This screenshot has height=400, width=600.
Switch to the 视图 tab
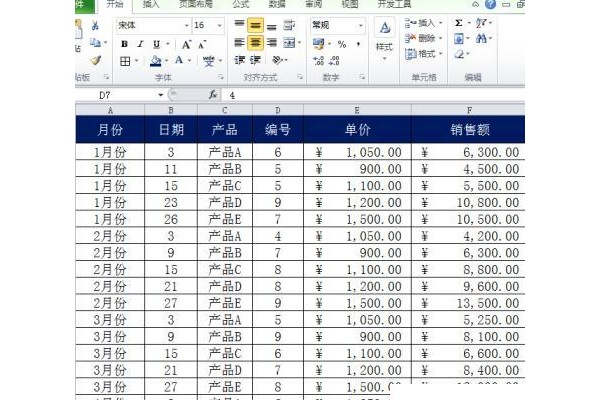[x=350, y=4]
